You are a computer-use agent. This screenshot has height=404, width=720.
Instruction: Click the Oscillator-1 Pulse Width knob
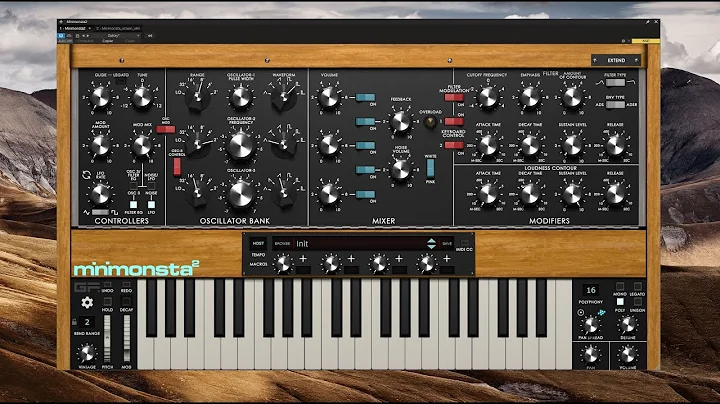tap(240, 97)
